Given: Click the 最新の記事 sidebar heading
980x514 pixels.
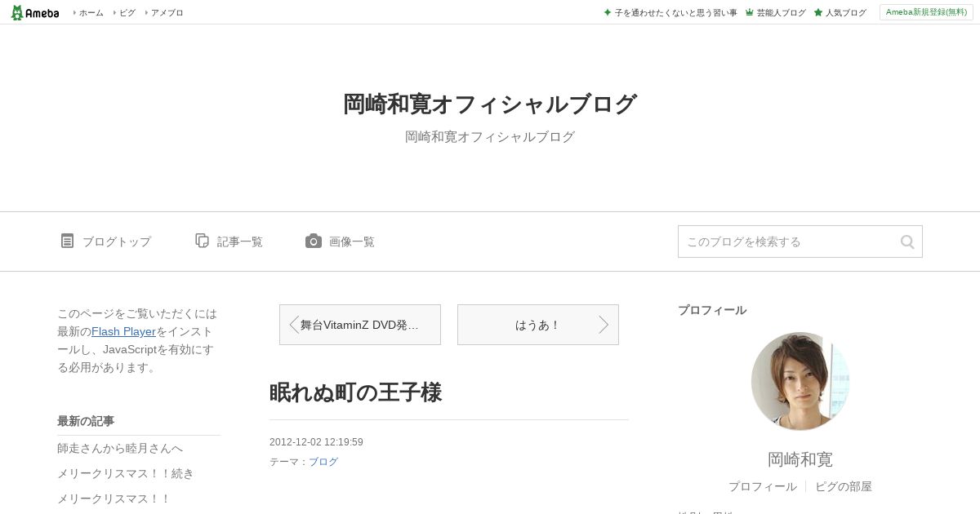Looking at the screenshot, I should [x=86, y=421].
